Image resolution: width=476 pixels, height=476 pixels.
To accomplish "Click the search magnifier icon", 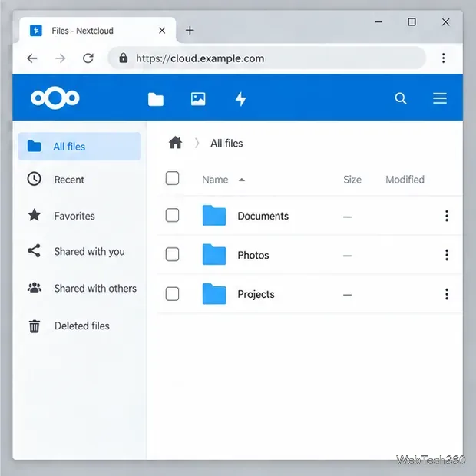I will tap(401, 98).
